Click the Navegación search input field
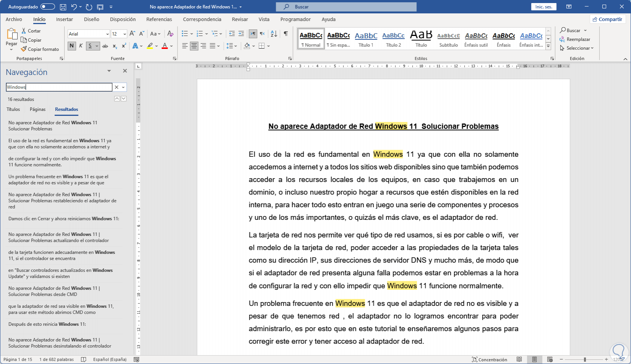 59,87
